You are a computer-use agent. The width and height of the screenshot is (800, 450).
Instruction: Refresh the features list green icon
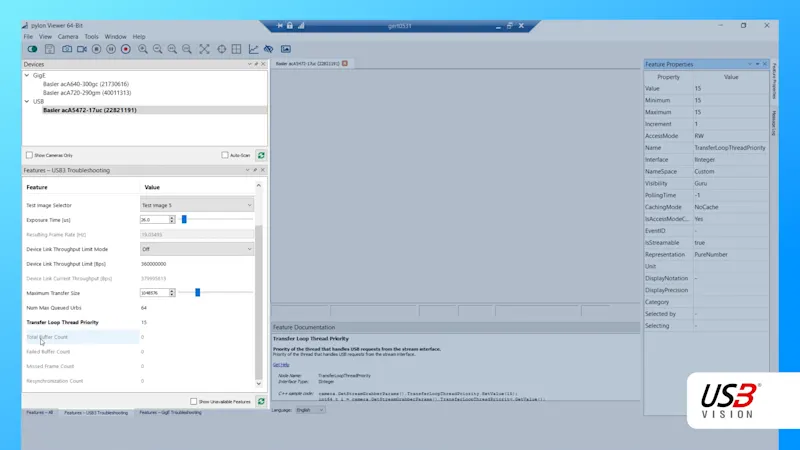(261, 402)
